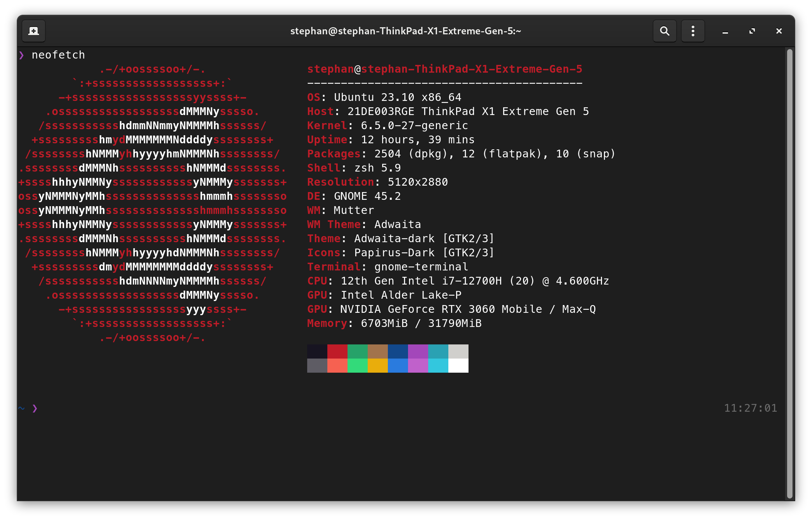
Task: Click the window title text
Action: point(405,31)
